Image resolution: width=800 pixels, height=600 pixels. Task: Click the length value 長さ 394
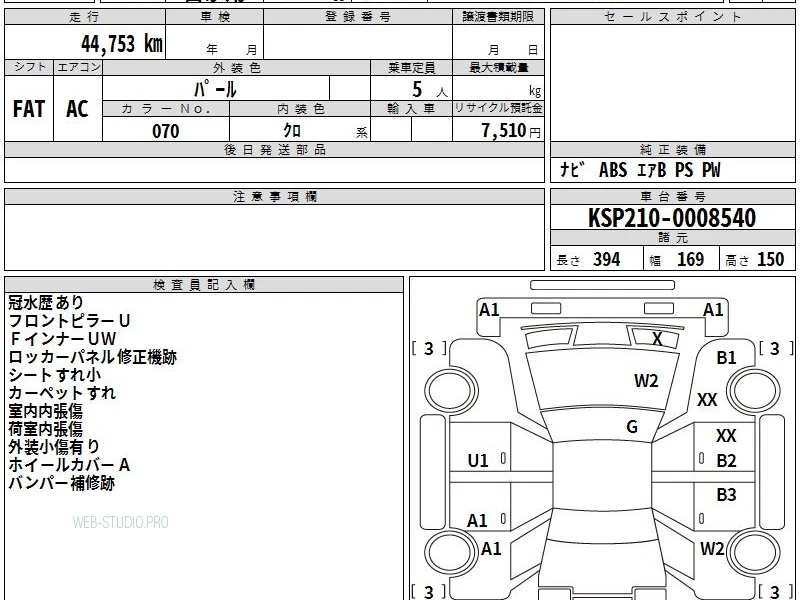click(588, 259)
